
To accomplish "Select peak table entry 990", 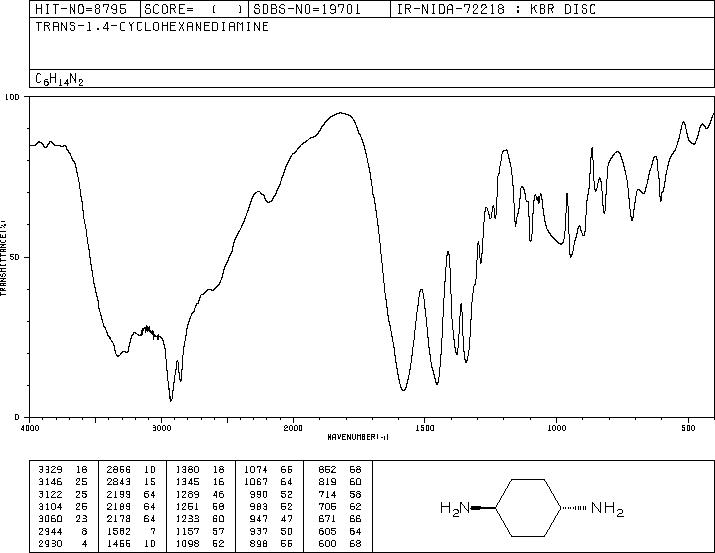I will (x=259, y=494).
